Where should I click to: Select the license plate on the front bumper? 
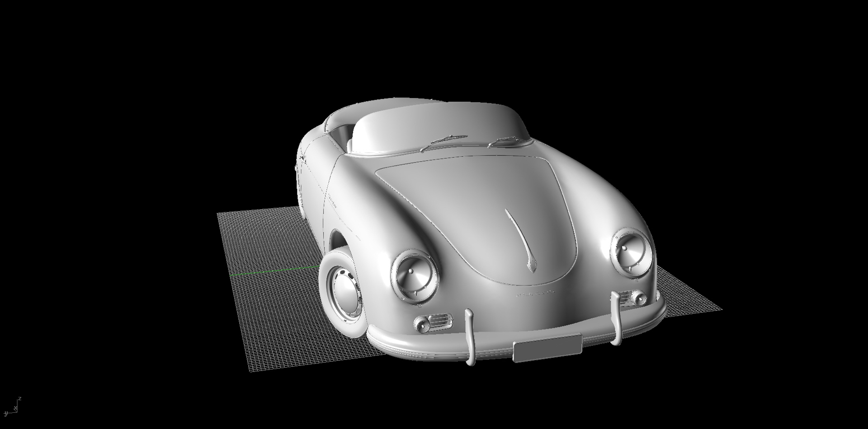[547, 347]
